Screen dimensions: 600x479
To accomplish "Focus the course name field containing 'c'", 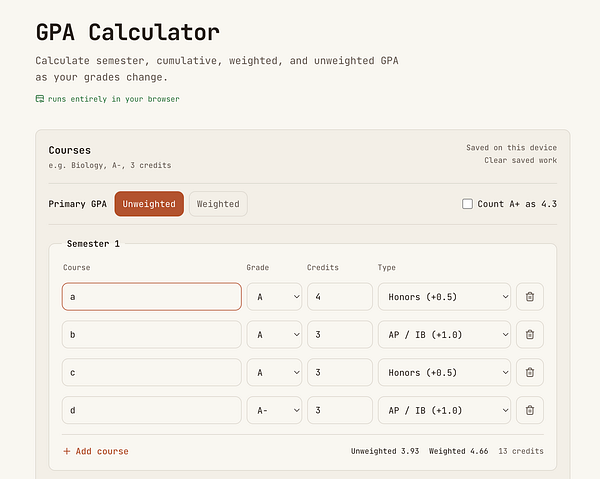I will (152, 372).
